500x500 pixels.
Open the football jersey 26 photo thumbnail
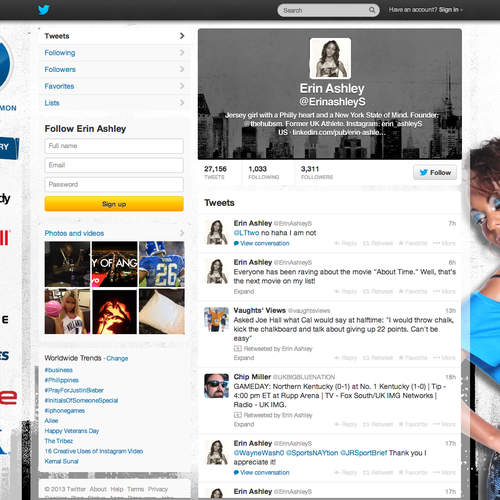[162, 264]
